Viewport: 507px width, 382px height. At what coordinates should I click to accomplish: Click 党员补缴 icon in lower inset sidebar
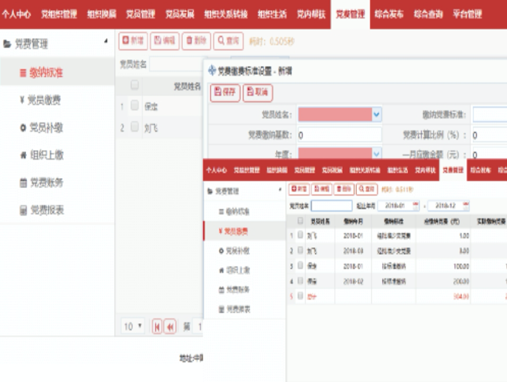pos(221,251)
